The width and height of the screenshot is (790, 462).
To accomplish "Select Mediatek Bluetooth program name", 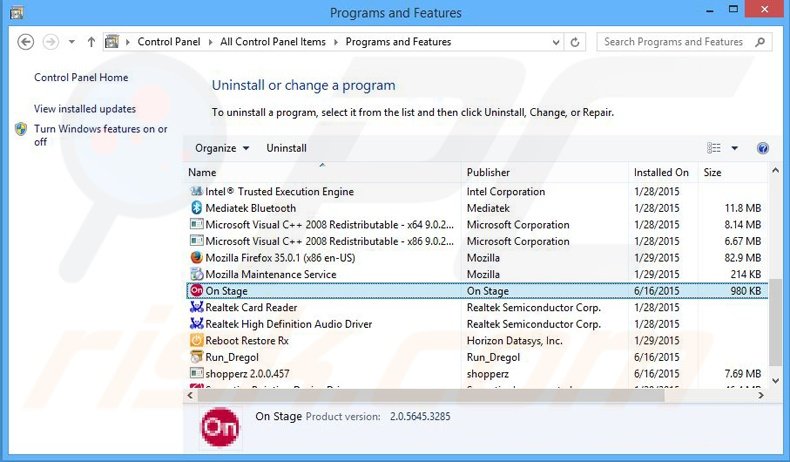I will coord(250,208).
